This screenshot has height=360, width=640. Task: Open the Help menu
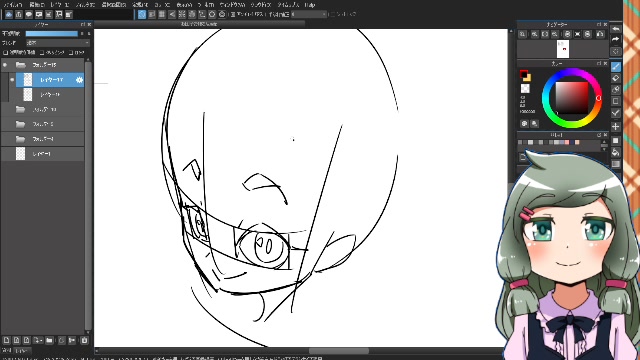coord(310,4)
